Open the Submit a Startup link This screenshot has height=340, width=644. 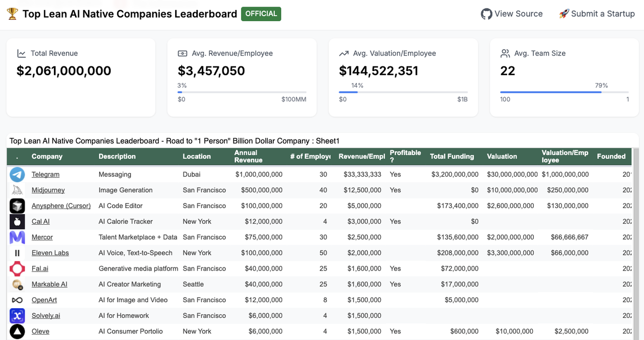tap(597, 14)
